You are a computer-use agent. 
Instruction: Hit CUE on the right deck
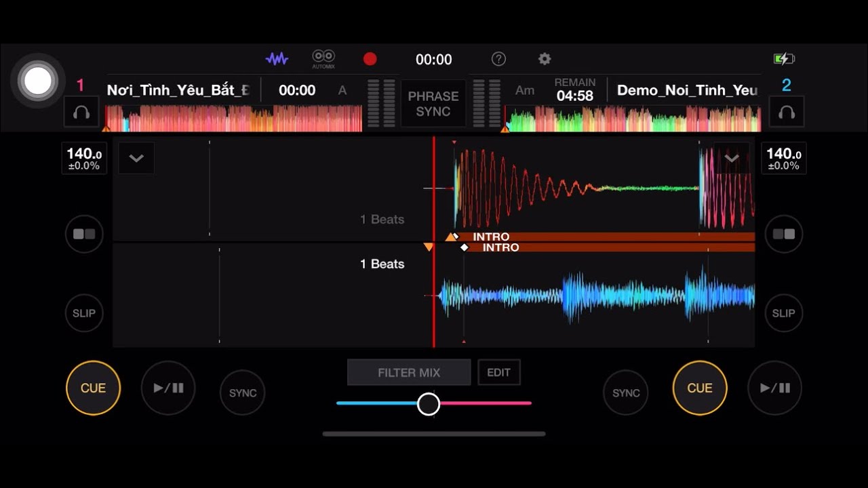(700, 388)
